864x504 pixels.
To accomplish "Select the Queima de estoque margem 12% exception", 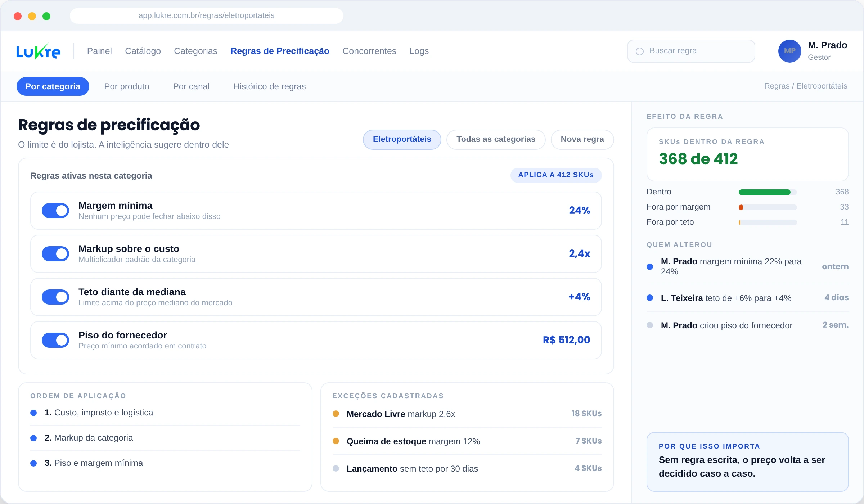I will 467,441.
